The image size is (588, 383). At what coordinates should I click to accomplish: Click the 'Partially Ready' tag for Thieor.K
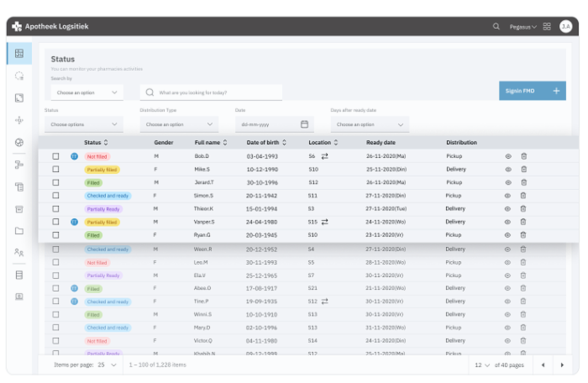click(103, 209)
